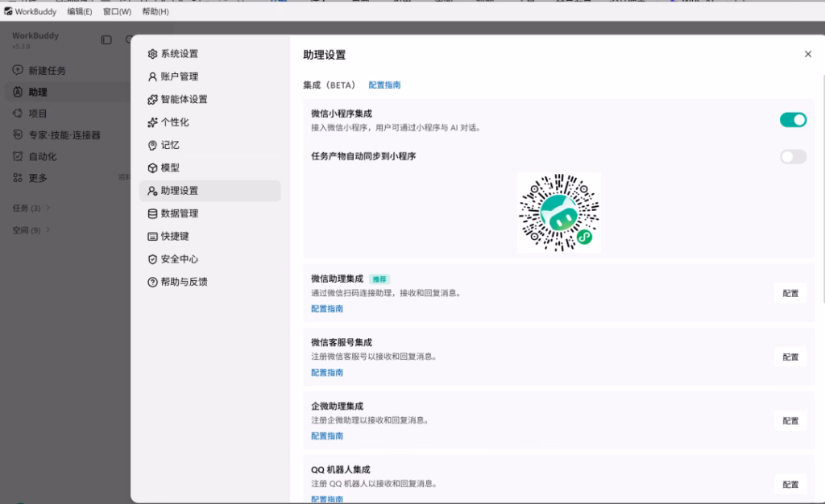
Task: Click the 助理设置 person icon in settings list
Action: (152, 191)
